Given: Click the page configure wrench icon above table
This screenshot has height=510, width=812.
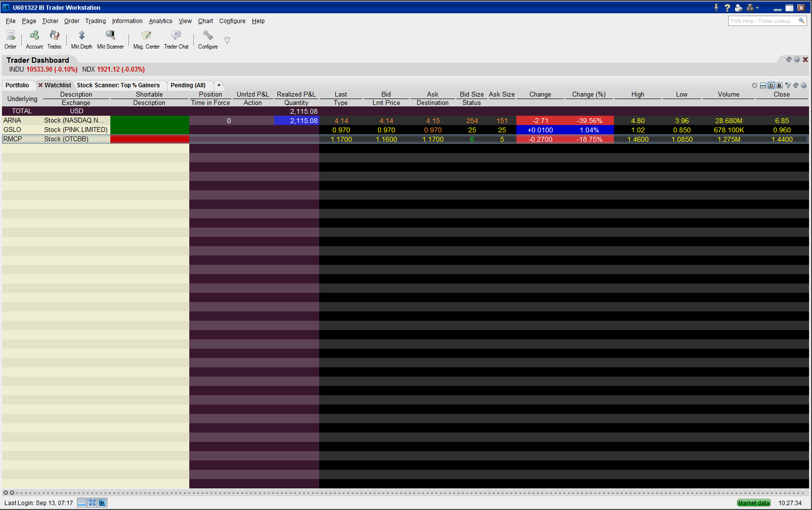Looking at the screenshot, I should click(x=796, y=85).
